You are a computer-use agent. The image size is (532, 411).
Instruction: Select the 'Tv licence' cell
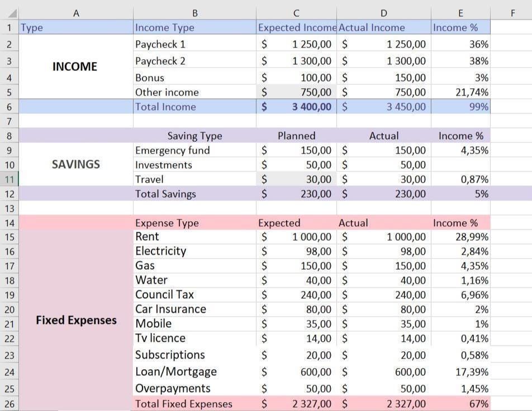tap(194, 338)
